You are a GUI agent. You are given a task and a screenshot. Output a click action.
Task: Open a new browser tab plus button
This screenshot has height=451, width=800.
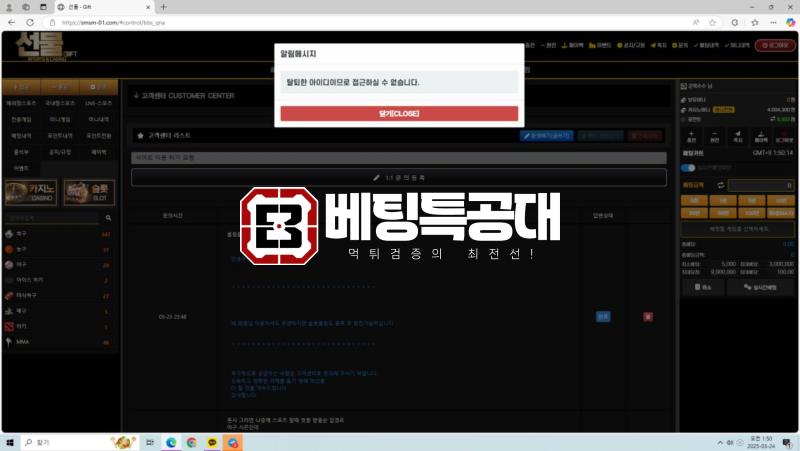pyautogui.click(x=163, y=7)
